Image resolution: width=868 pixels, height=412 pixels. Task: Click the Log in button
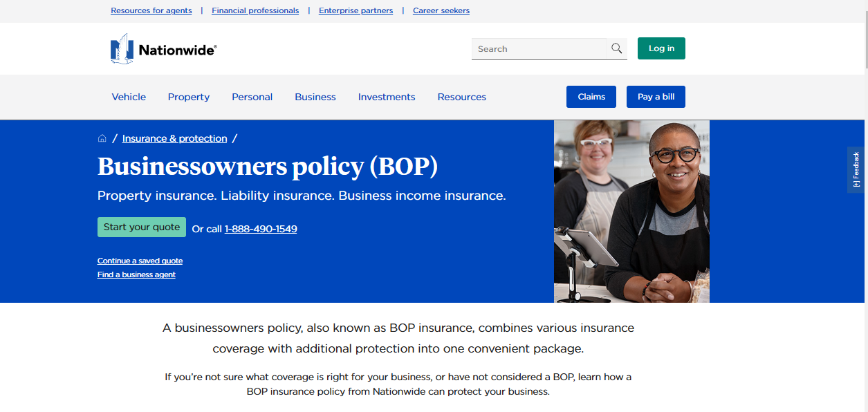[661, 48]
